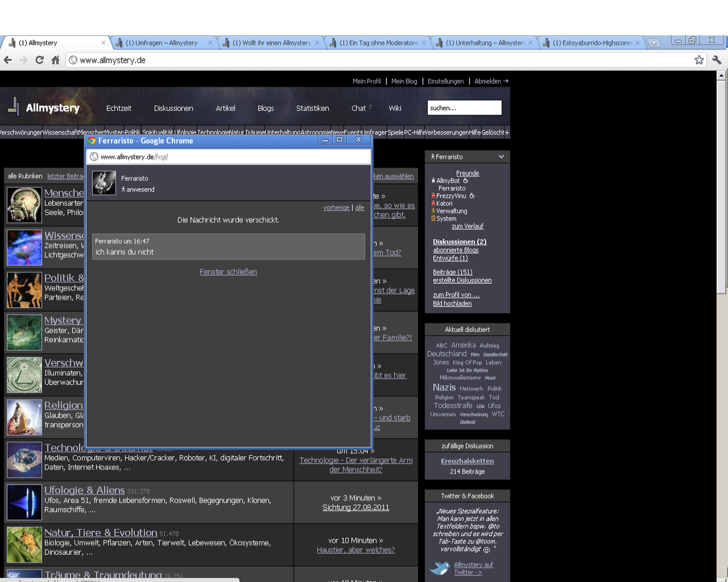This screenshot has width=728, height=582.
Task: Click the Religion category thumbnail
Action: click(24, 417)
